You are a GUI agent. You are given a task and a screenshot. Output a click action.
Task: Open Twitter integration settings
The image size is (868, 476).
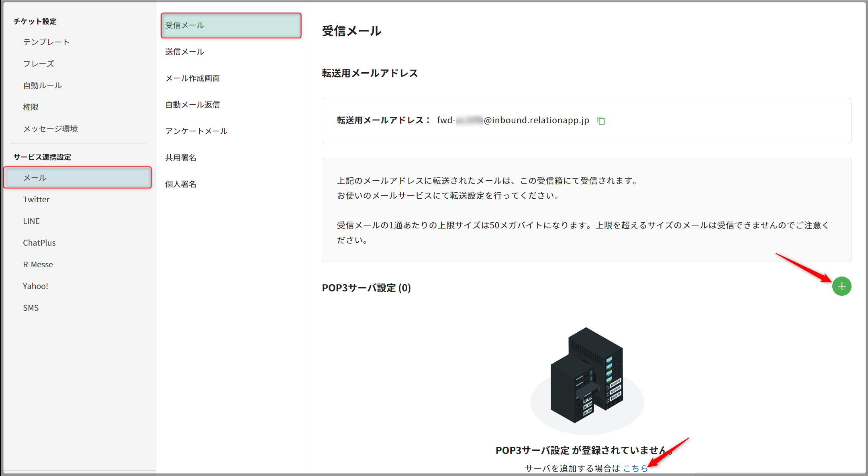[x=36, y=199]
